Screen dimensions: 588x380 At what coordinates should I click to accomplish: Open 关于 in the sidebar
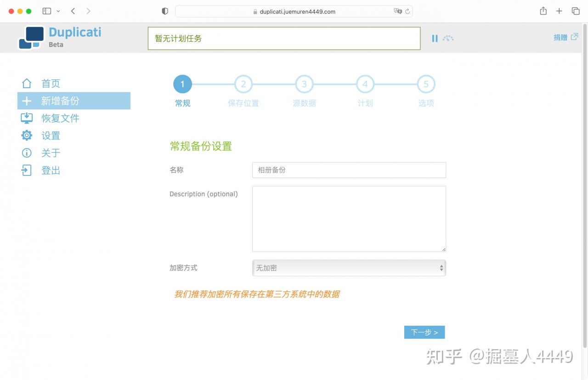tap(51, 153)
